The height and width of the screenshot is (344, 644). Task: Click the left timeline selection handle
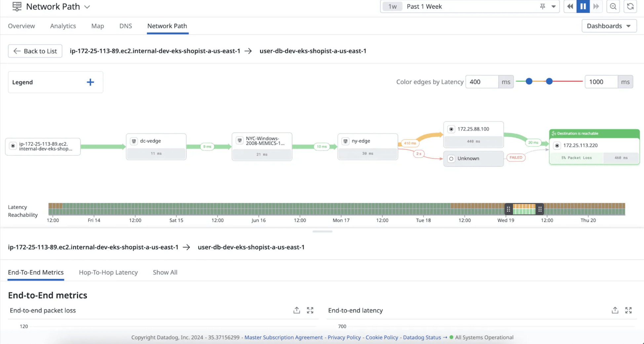point(508,209)
